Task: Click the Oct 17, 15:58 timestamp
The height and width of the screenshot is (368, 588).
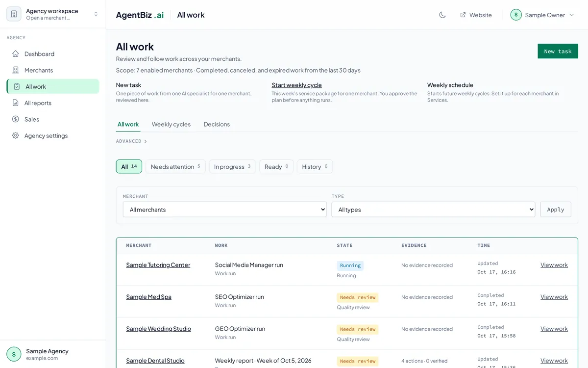Action: [x=496, y=336]
